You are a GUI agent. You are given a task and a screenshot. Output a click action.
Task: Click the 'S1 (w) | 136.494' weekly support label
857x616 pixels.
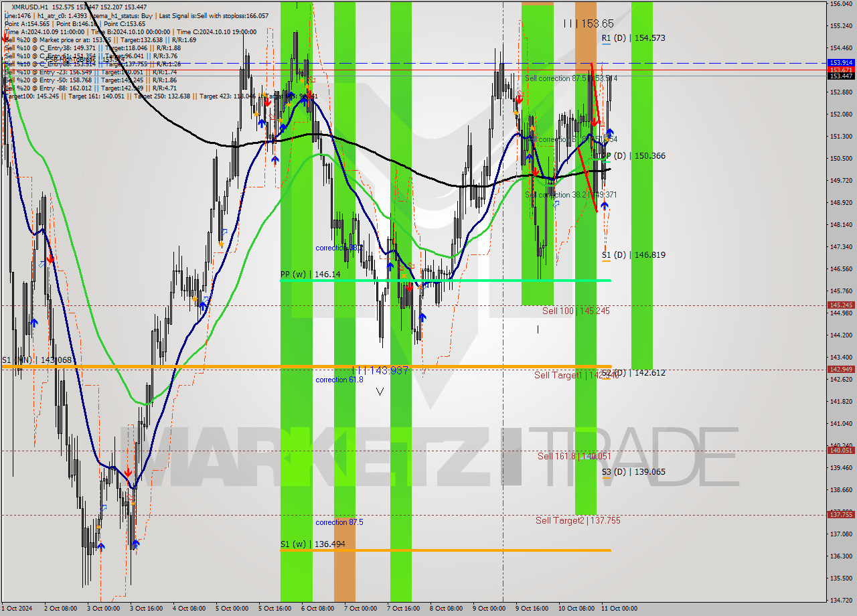[x=313, y=544]
